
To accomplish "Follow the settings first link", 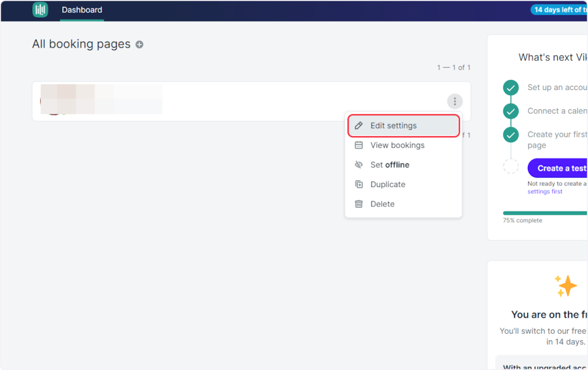I will tap(545, 192).
